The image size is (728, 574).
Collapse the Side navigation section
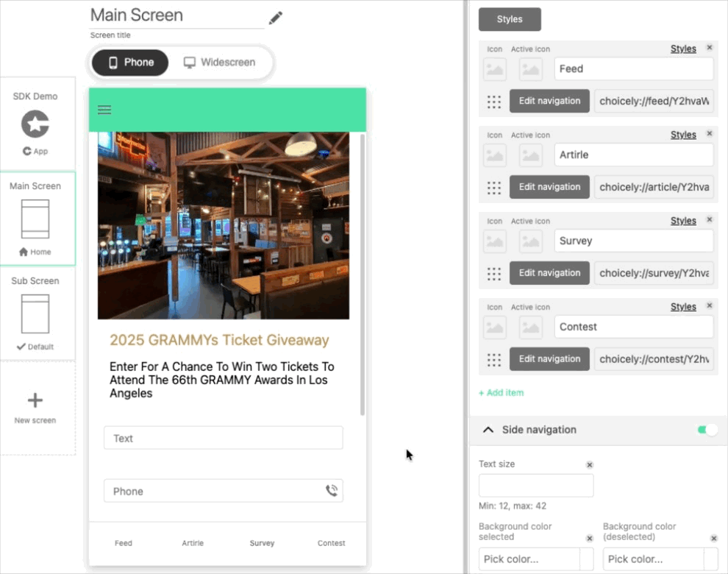(x=488, y=430)
